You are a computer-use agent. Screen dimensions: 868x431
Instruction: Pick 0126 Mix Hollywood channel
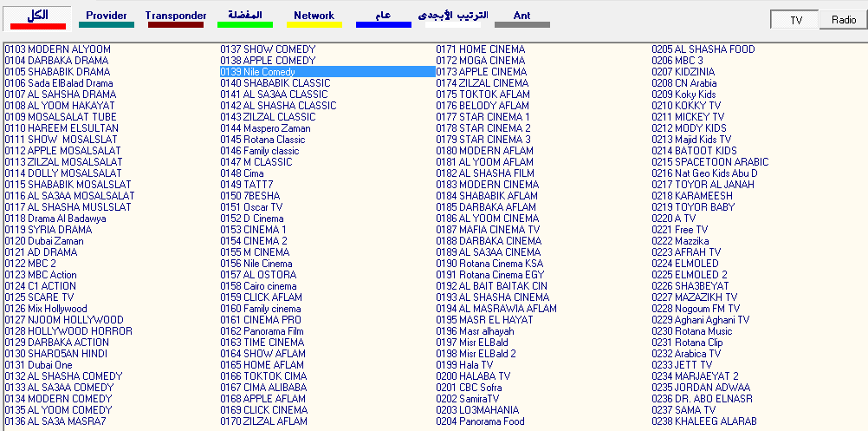pos(46,309)
